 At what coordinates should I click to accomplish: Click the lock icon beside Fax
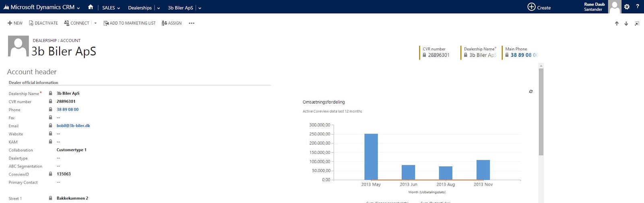pyautogui.click(x=50, y=117)
